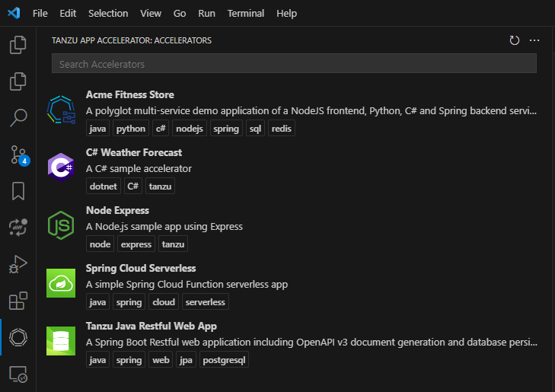
Task: Click the web tag
Action: (161, 360)
